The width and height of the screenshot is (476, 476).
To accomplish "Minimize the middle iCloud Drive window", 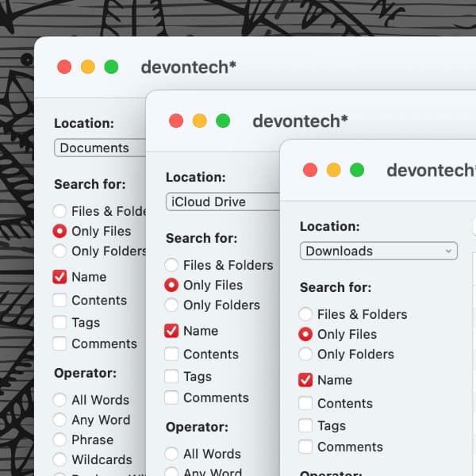I will 200,121.
